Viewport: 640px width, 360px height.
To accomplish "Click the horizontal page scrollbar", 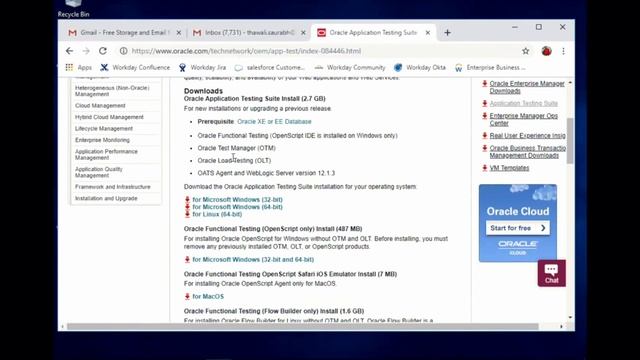I will (302, 327).
